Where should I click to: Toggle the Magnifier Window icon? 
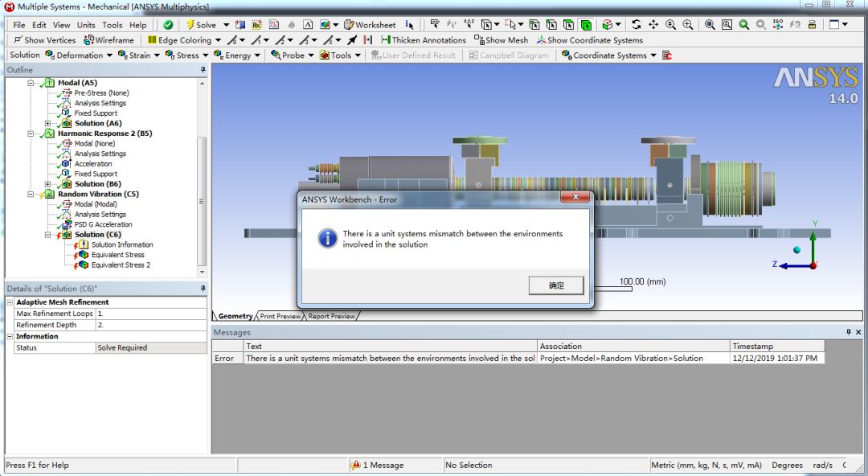click(x=727, y=25)
